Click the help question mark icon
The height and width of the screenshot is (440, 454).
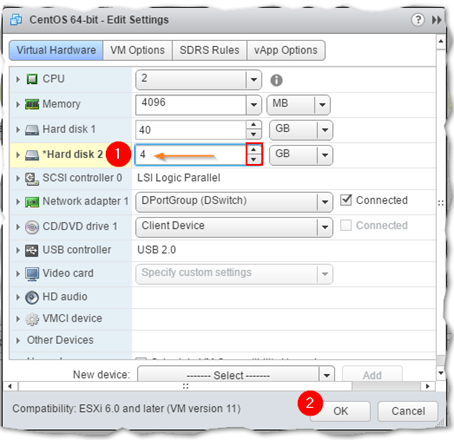click(x=418, y=20)
